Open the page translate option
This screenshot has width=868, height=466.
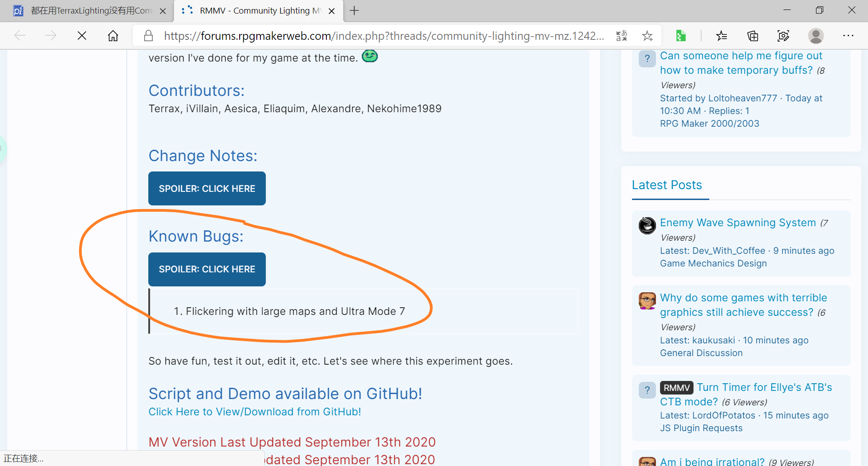[622, 36]
